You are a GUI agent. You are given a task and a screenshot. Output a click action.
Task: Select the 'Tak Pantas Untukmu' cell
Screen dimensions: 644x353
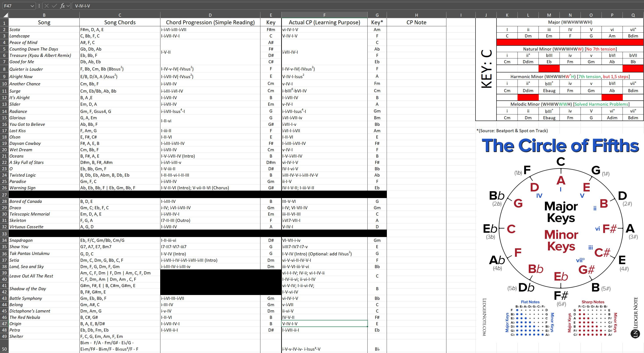click(44, 253)
